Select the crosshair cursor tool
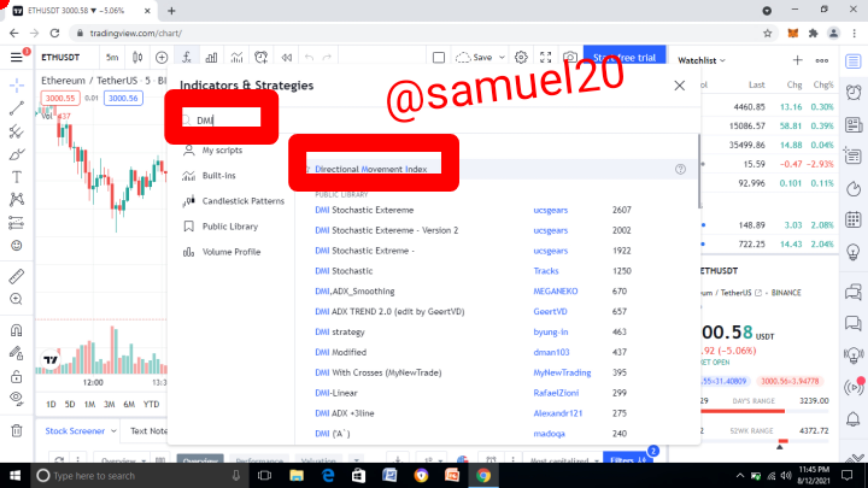 point(16,85)
